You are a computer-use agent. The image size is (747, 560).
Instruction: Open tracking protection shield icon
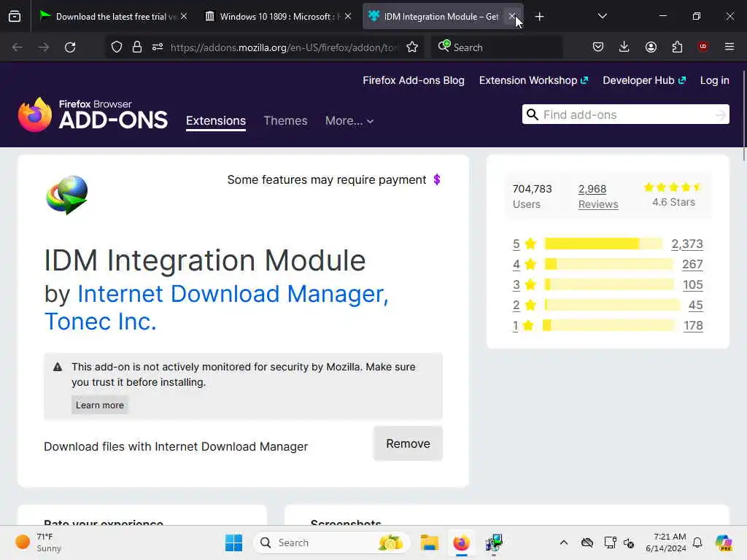click(x=117, y=47)
